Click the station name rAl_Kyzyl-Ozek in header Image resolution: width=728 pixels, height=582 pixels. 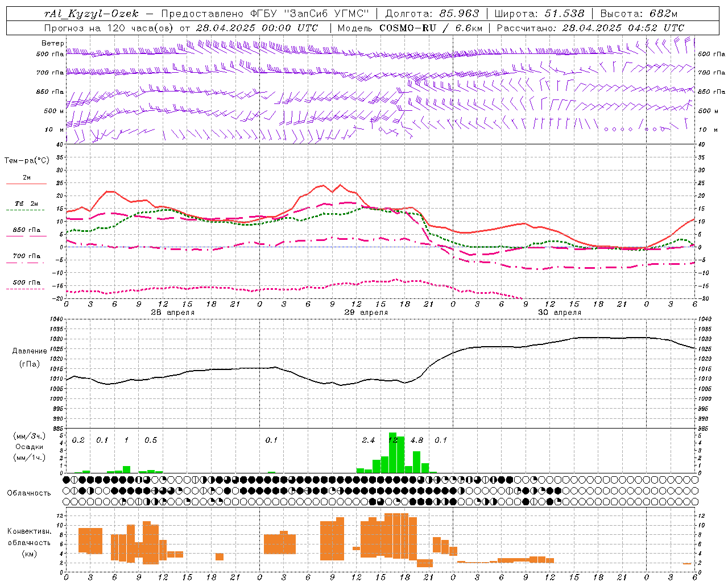tap(91, 14)
